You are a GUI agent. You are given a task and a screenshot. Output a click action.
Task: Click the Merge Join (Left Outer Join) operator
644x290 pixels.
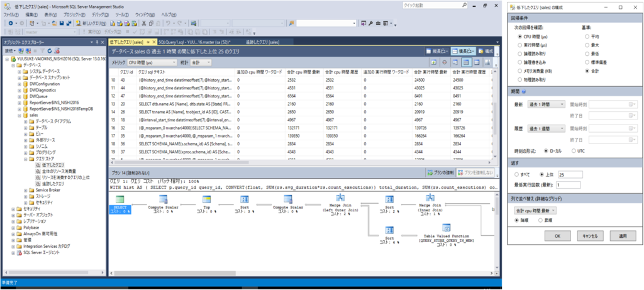click(x=340, y=204)
